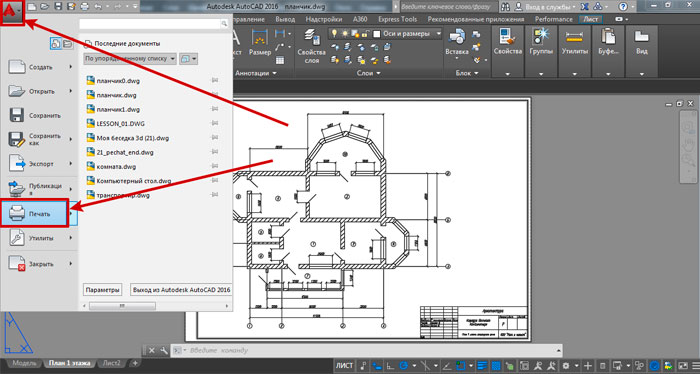Switch to the 'Надстройки' ribbon tab
The width and height of the screenshot is (700, 374).
[324, 19]
